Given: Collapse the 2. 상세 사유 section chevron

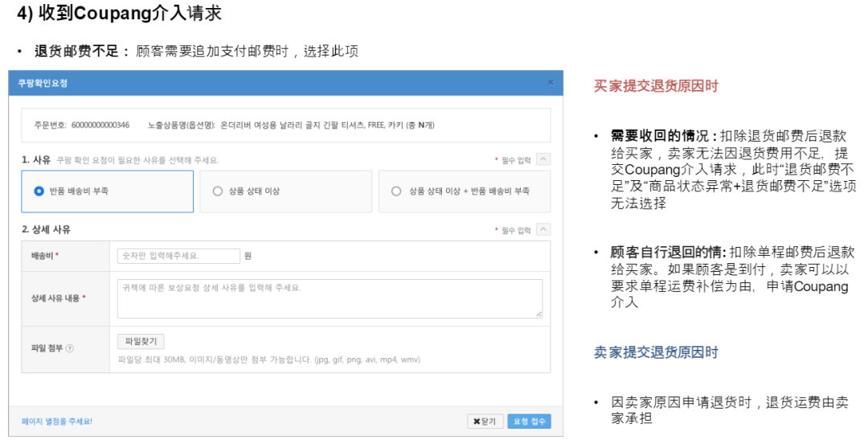Looking at the screenshot, I should (x=543, y=229).
